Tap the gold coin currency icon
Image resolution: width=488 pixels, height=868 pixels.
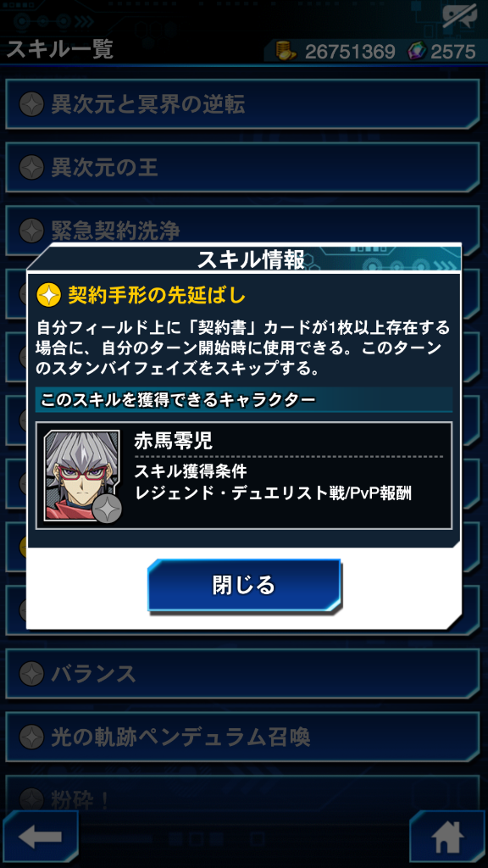[x=287, y=51]
